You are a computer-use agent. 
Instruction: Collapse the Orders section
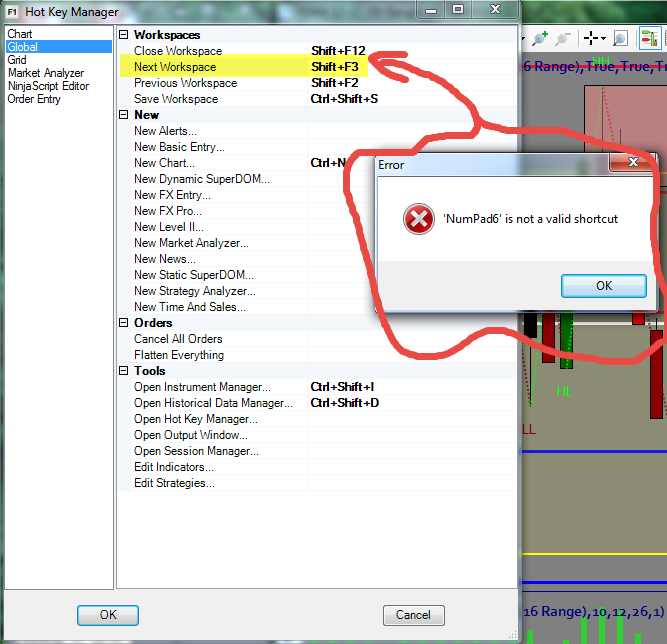(x=123, y=322)
